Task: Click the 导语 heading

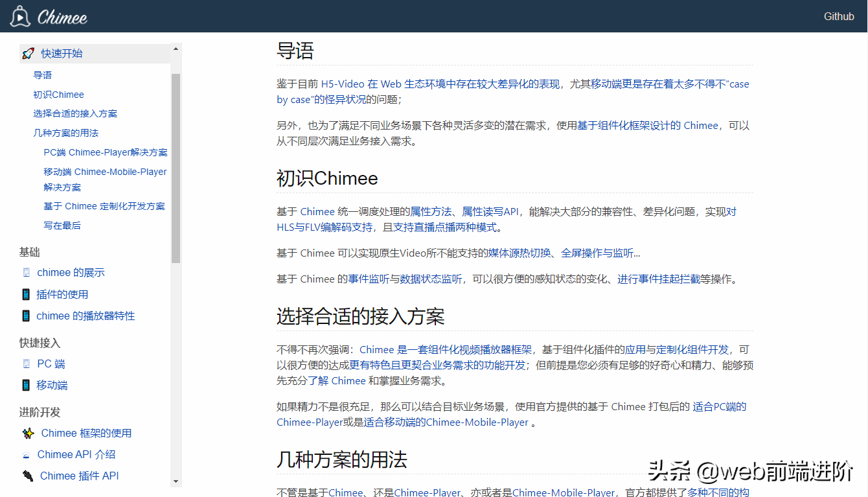Action: [295, 51]
